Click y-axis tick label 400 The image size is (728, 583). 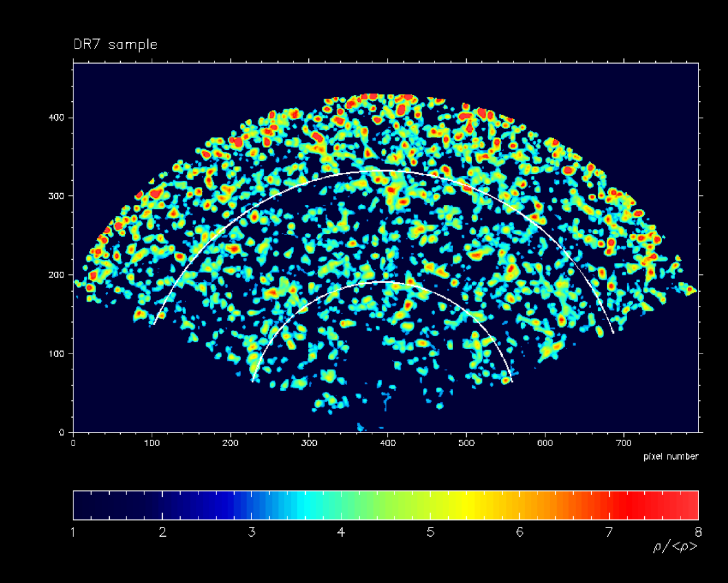(55, 118)
